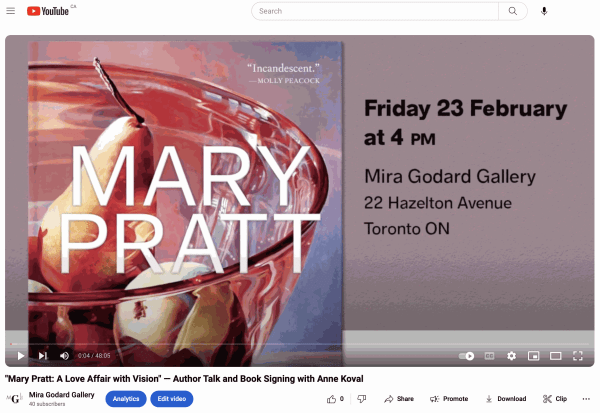Screen dimensions: 600x413
Task: Go to YouTube home via logo
Action: point(48,11)
